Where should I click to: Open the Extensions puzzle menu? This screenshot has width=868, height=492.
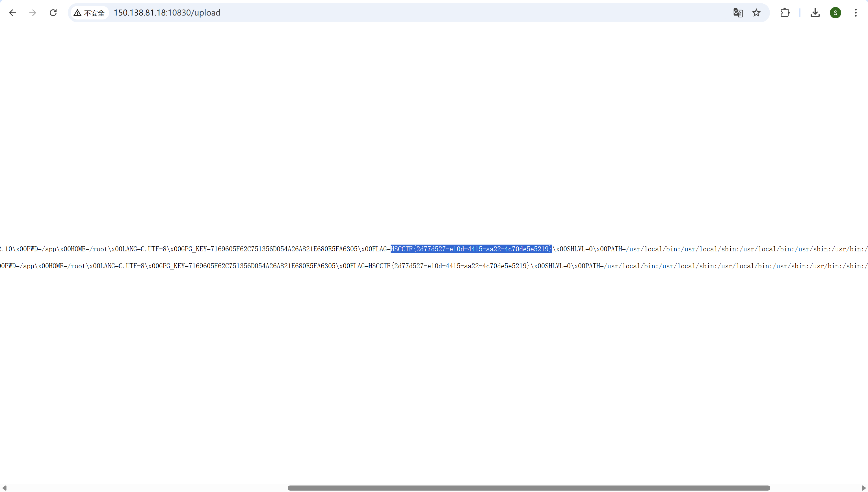point(785,13)
